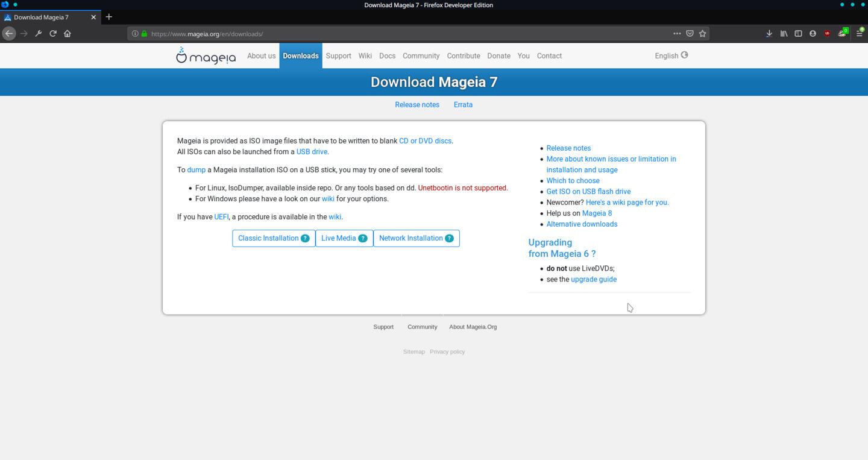Screen dimensions: 868x460
Task: Click the green padlock security icon
Action: click(x=144, y=34)
